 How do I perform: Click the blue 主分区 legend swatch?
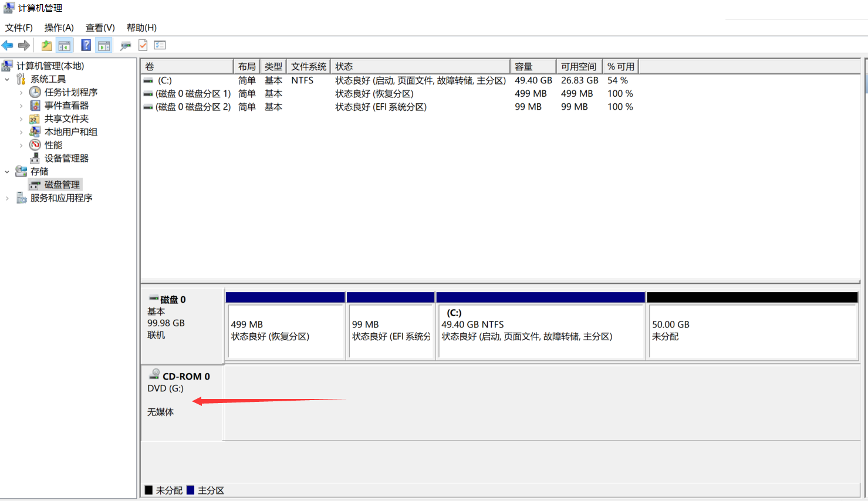click(x=190, y=490)
